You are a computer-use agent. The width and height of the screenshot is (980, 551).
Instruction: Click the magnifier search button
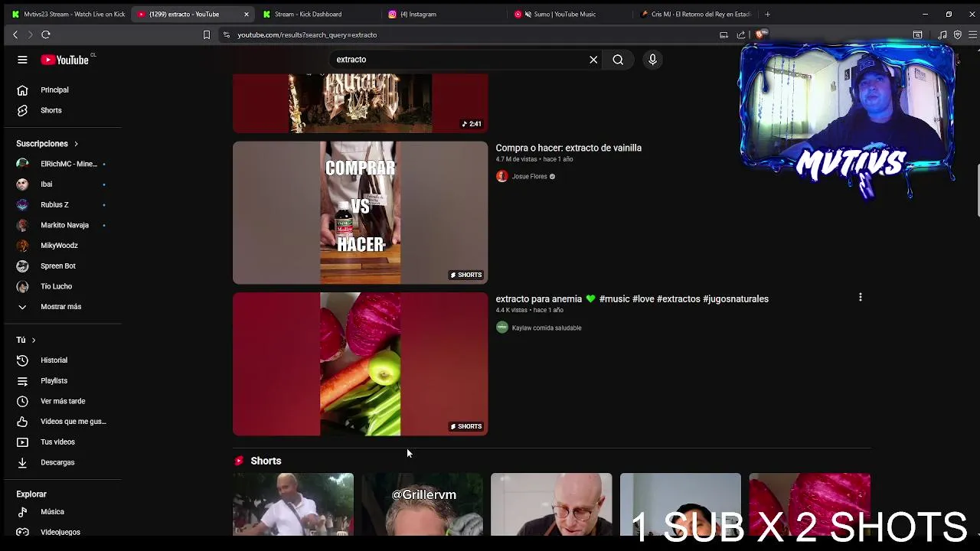pos(618,60)
